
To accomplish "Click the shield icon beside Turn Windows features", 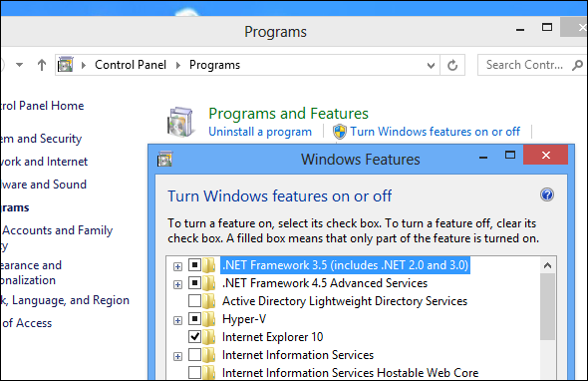I will coord(340,132).
